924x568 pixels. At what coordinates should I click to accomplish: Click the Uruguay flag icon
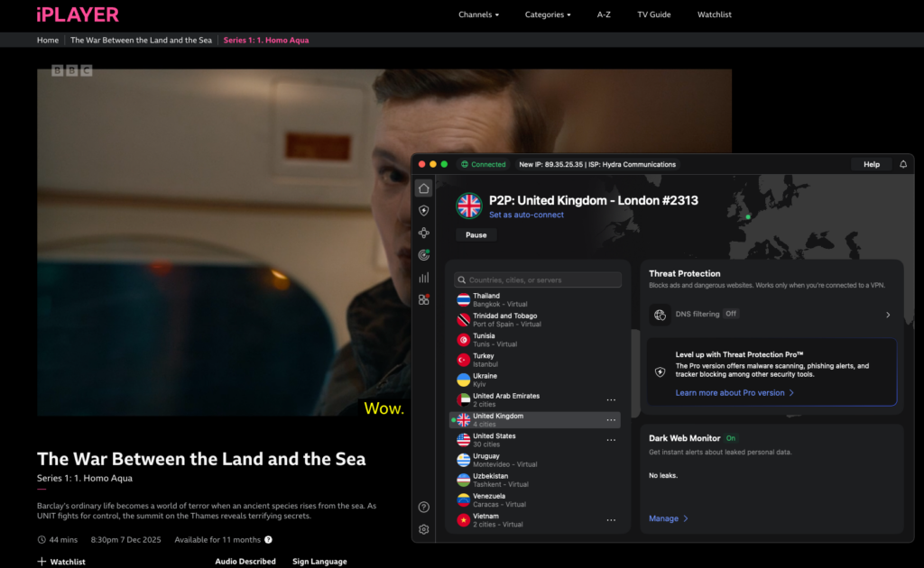point(464,461)
